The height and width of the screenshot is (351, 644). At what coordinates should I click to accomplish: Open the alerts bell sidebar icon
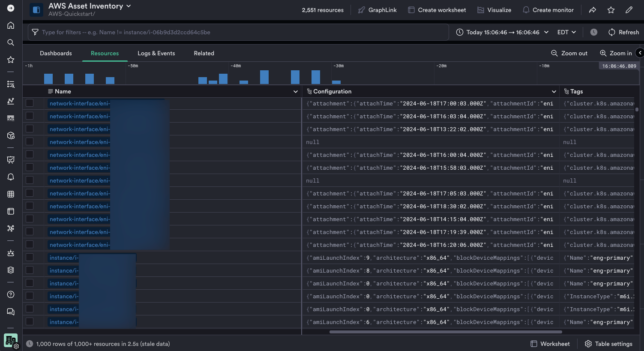coord(11,177)
